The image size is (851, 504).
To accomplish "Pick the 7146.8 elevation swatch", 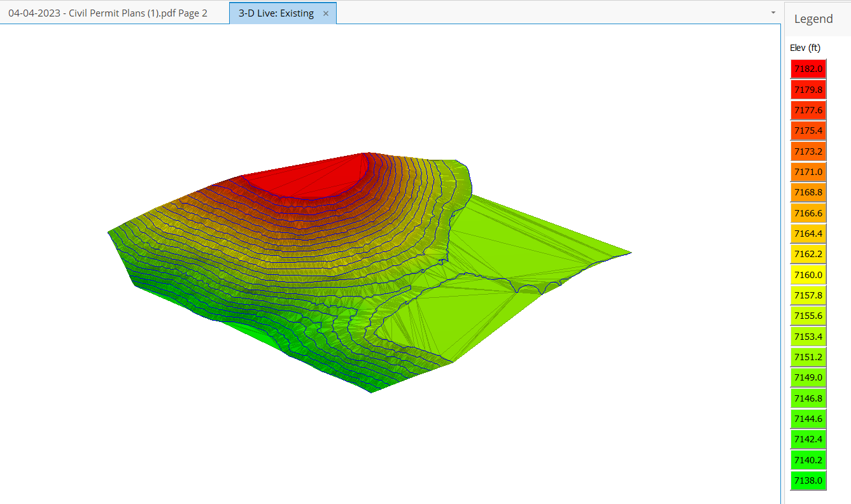I will pyautogui.click(x=808, y=398).
